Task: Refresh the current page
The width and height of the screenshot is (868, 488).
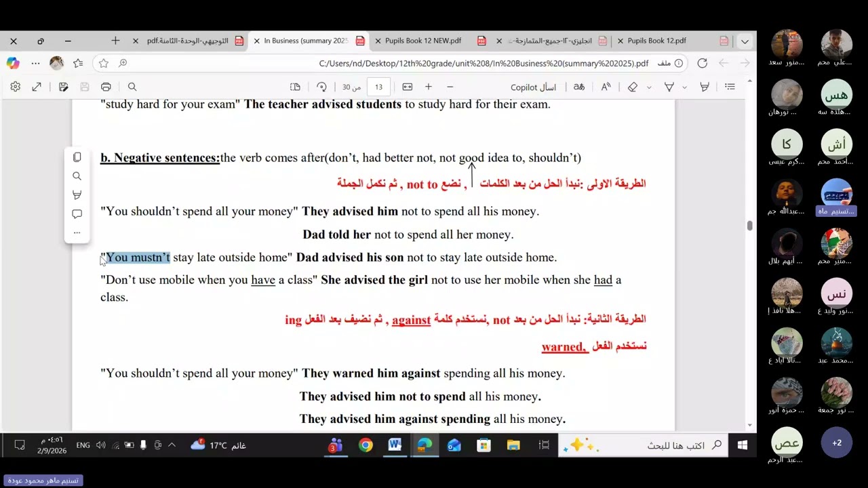Action: point(702,63)
